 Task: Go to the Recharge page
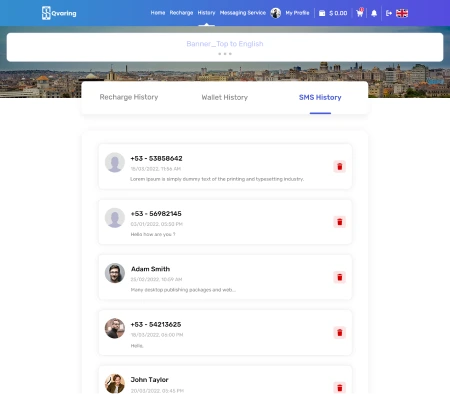click(181, 13)
